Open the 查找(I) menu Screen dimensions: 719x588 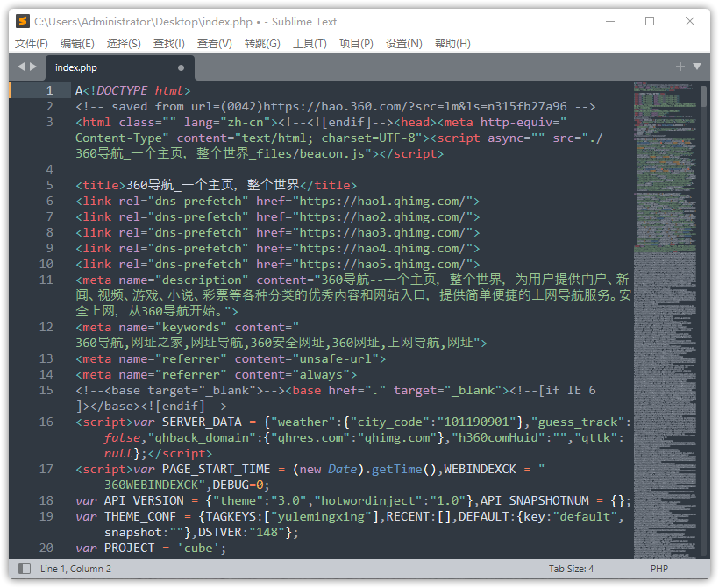point(168,44)
